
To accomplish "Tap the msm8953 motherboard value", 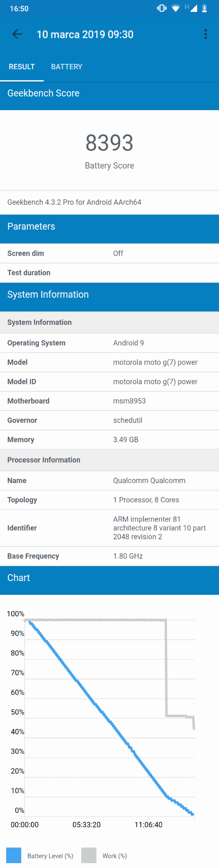I will 129,401.
